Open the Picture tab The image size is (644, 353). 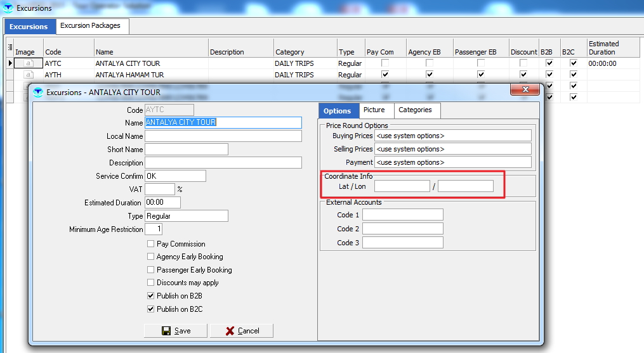click(x=374, y=110)
